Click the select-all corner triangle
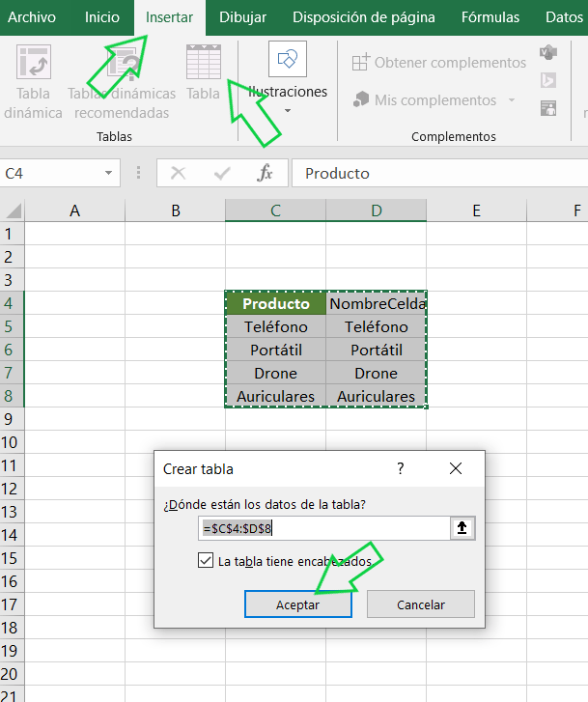 pos(13,211)
